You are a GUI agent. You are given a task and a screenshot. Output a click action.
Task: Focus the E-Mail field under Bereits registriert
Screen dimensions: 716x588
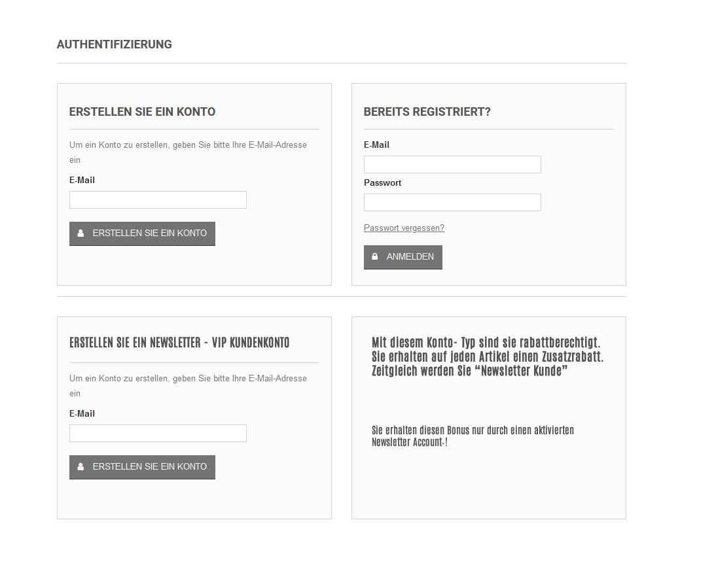[x=452, y=164]
